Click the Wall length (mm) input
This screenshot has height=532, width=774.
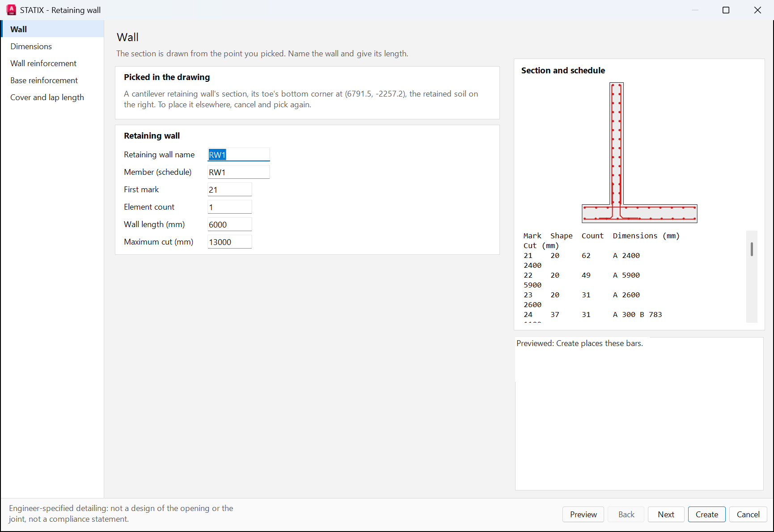point(229,224)
